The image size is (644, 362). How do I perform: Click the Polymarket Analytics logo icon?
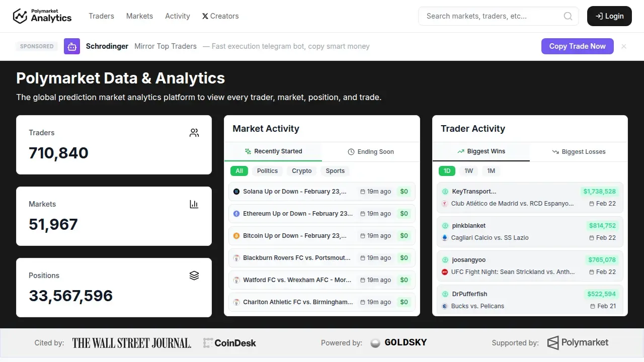20,16
